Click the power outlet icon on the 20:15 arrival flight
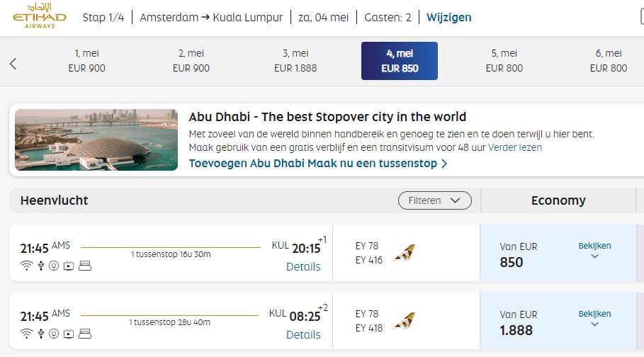This screenshot has height=357, width=644. tap(54, 266)
